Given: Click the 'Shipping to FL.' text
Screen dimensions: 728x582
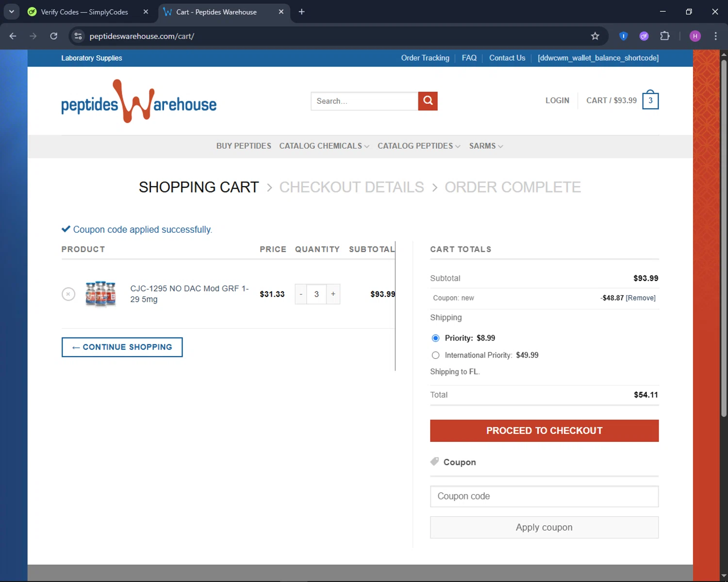Looking at the screenshot, I should pos(455,372).
